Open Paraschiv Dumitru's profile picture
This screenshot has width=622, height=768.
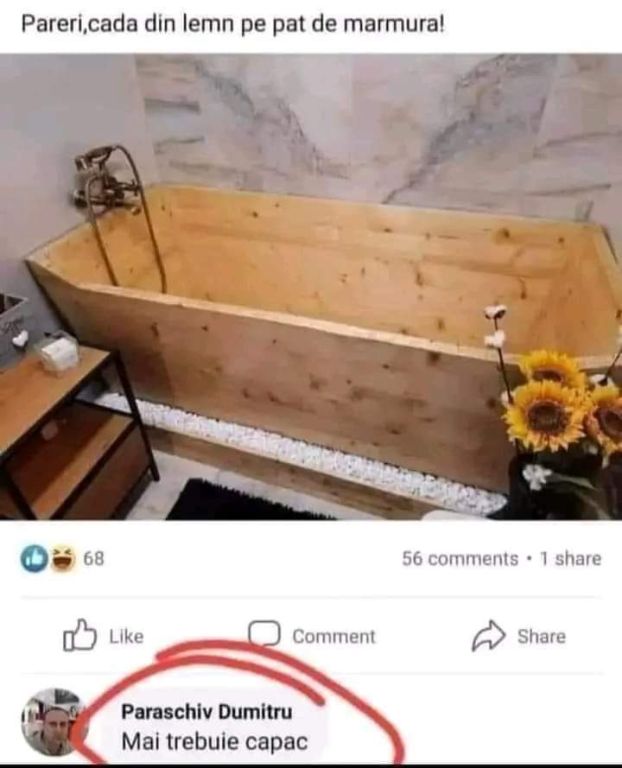click(53, 722)
